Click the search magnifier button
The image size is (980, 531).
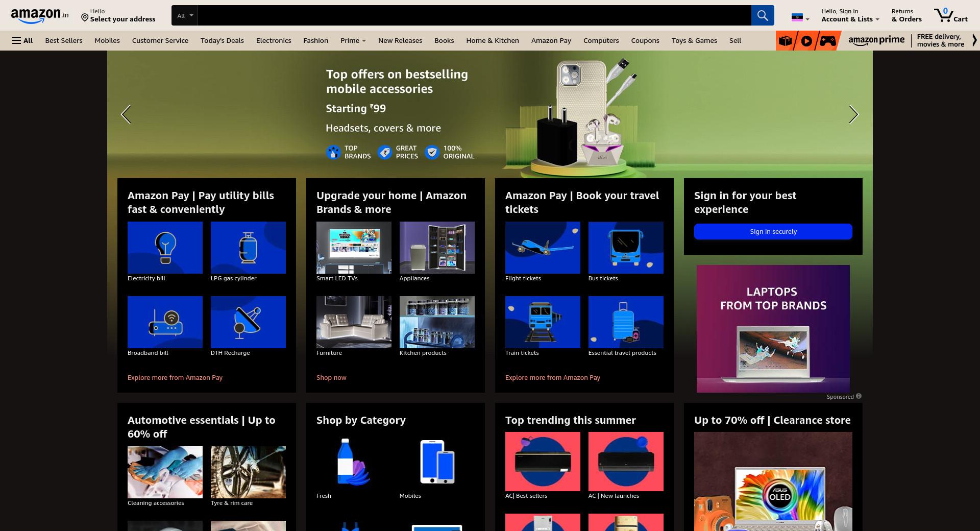763,15
